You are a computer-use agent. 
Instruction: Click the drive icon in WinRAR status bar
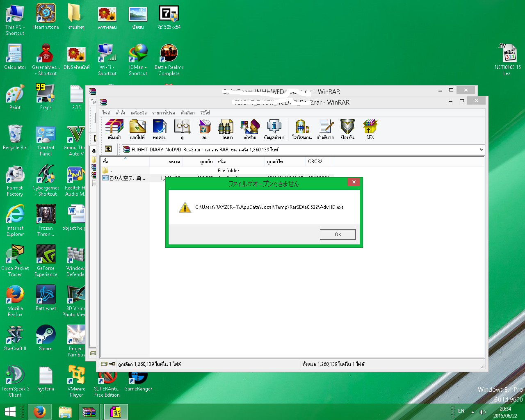point(104,364)
